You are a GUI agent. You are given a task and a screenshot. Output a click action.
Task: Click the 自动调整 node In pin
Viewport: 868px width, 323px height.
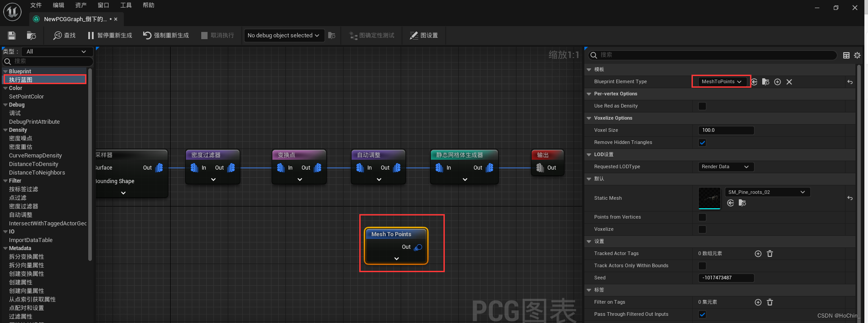360,168
